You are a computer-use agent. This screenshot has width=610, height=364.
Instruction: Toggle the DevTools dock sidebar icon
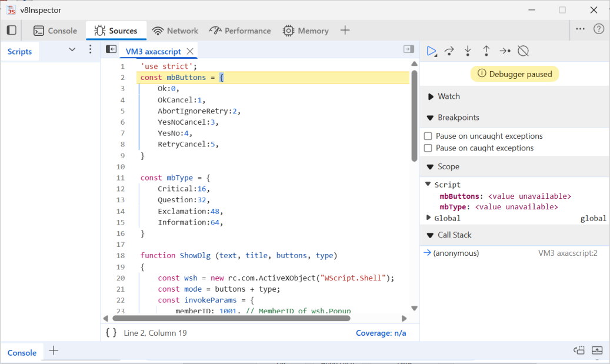(12, 30)
